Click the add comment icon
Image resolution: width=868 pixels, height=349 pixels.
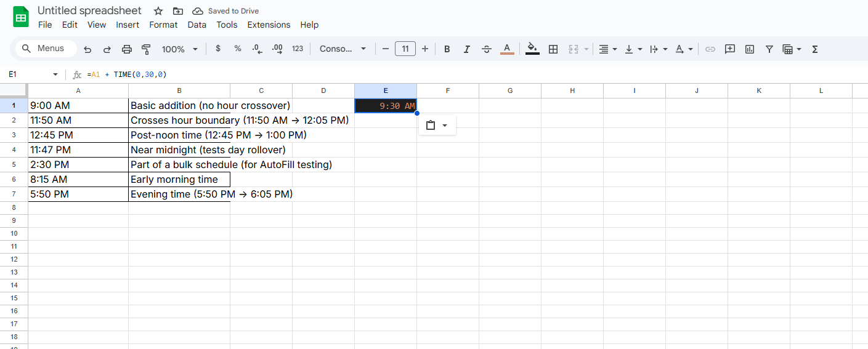click(x=730, y=49)
